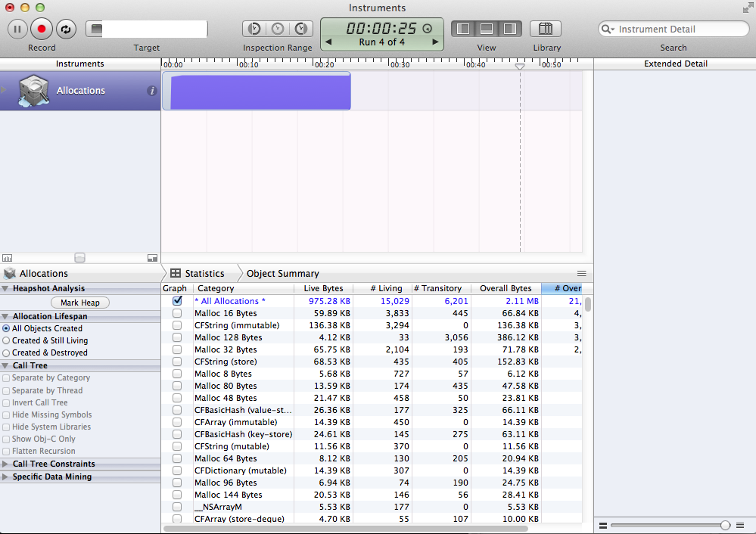Expand Call Tree Constraints section
The height and width of the screenshot is (534, 756).
[5, 464]
